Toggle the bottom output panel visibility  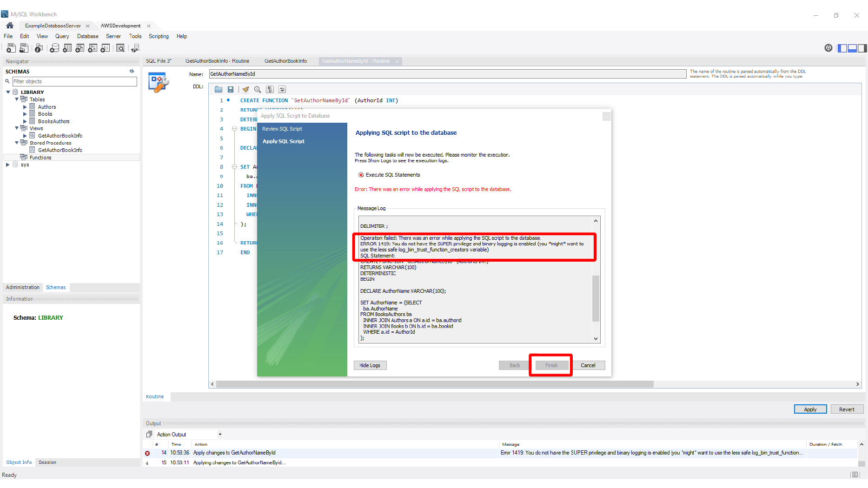[852, 48]
